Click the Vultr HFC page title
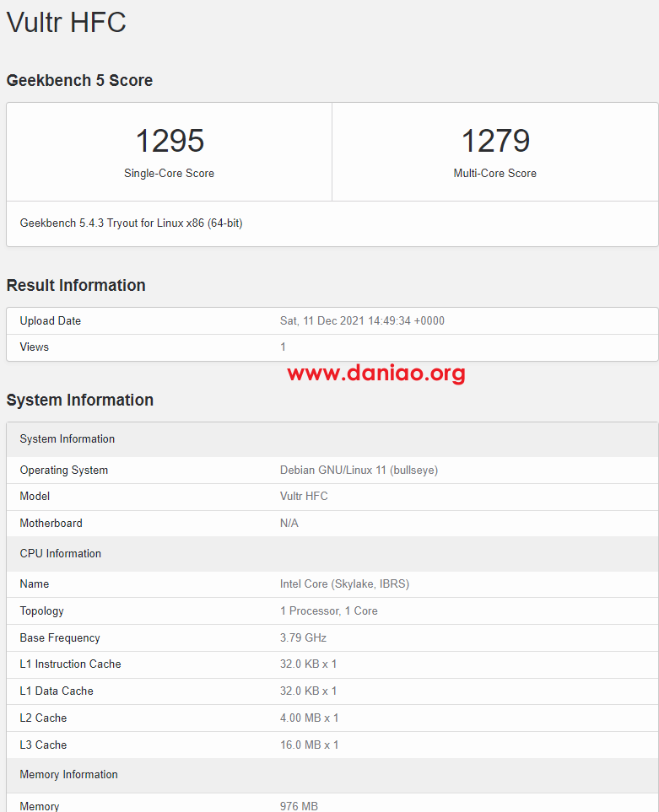The image size is (659, 812). [x=67, y=22]
